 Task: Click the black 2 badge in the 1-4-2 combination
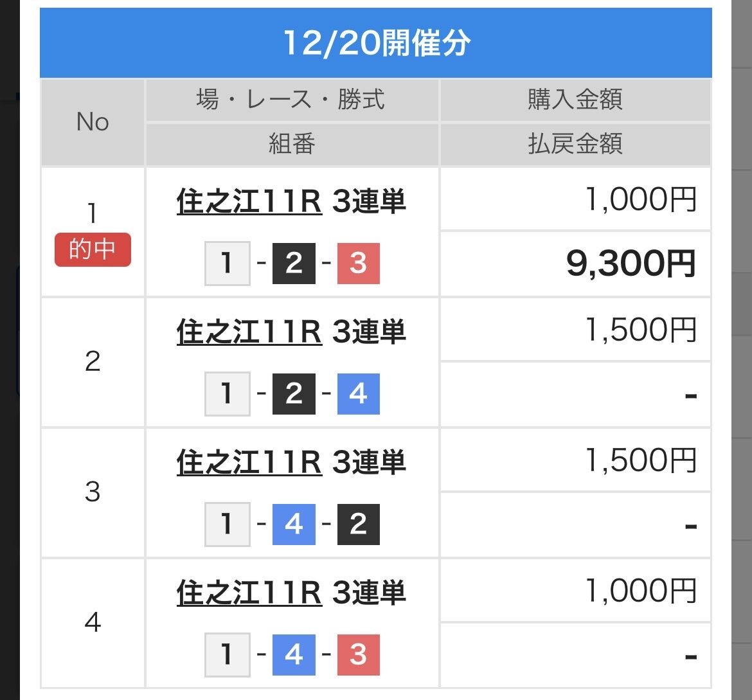coord(358,524)
